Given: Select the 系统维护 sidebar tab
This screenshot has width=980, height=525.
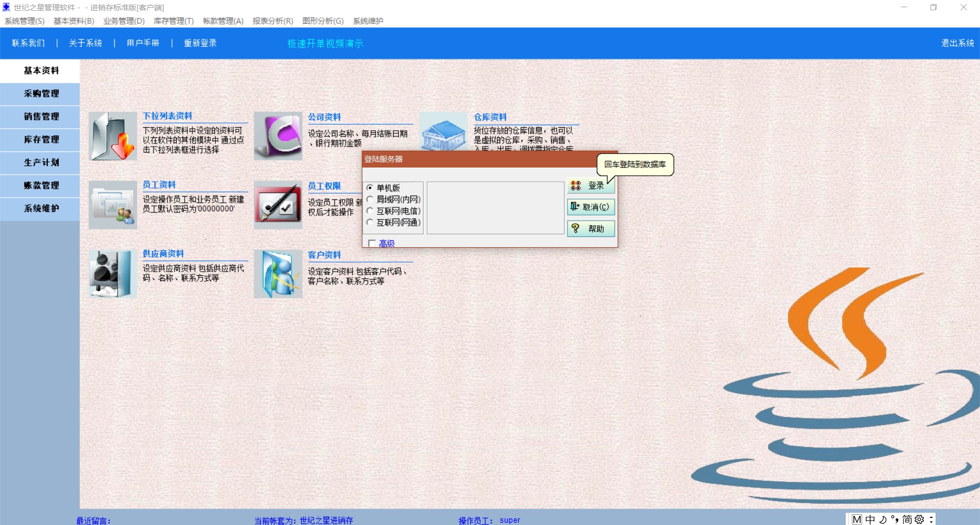Looking at the screenshot, I should (40, 208).
